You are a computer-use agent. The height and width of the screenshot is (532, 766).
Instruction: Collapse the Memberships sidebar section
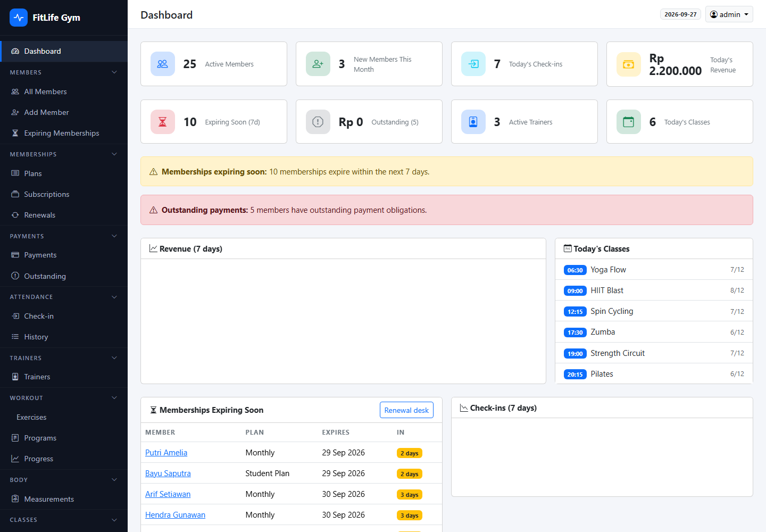point(114,154)
